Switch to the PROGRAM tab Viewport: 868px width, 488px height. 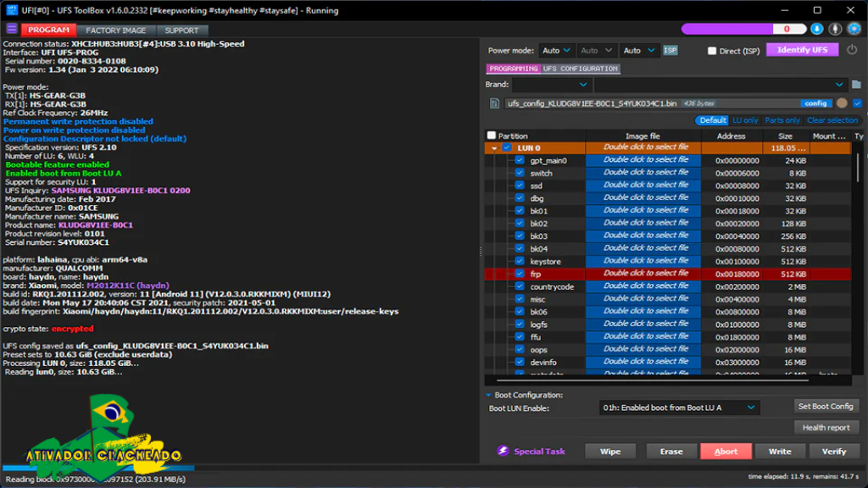coord(48,30)
